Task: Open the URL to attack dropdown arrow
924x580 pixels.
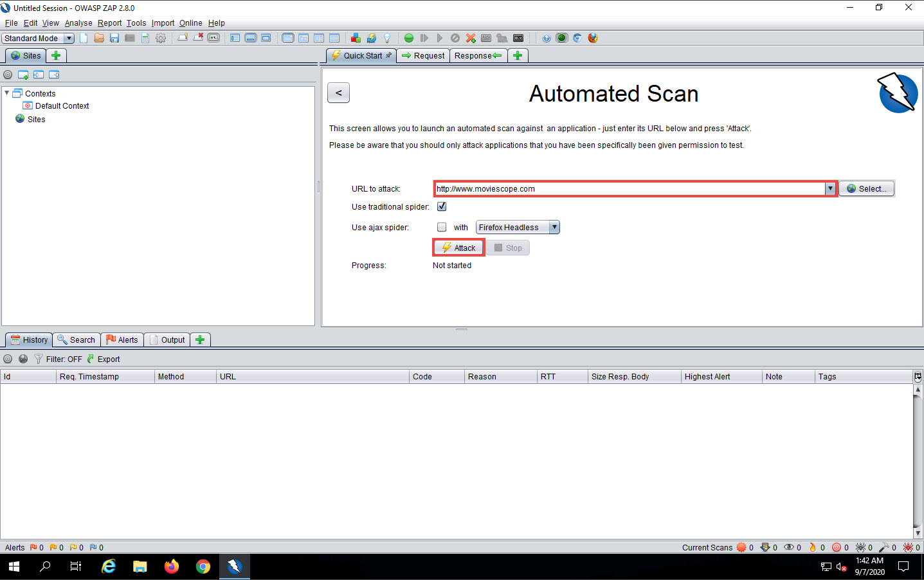Action: 830,188
